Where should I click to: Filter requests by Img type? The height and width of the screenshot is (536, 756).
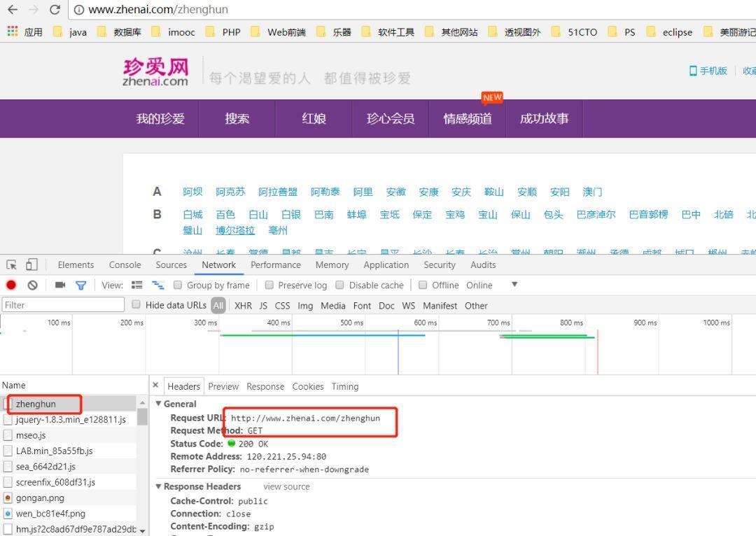[x=305, y=306]
